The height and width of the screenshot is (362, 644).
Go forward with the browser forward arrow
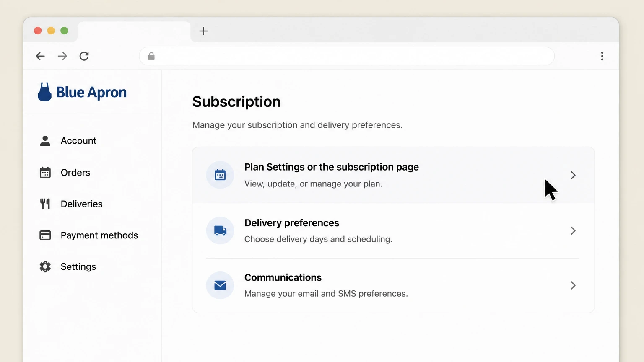click(x=62, y=56)
